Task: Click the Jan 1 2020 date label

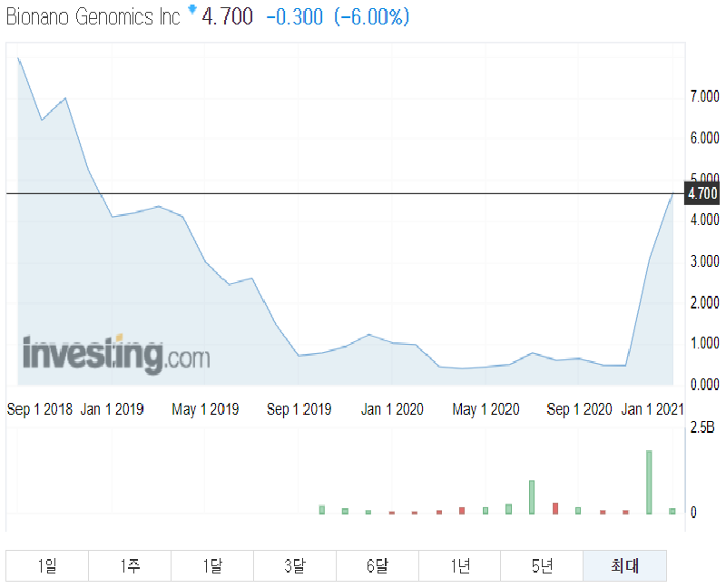Action: (x=392, y=409)
